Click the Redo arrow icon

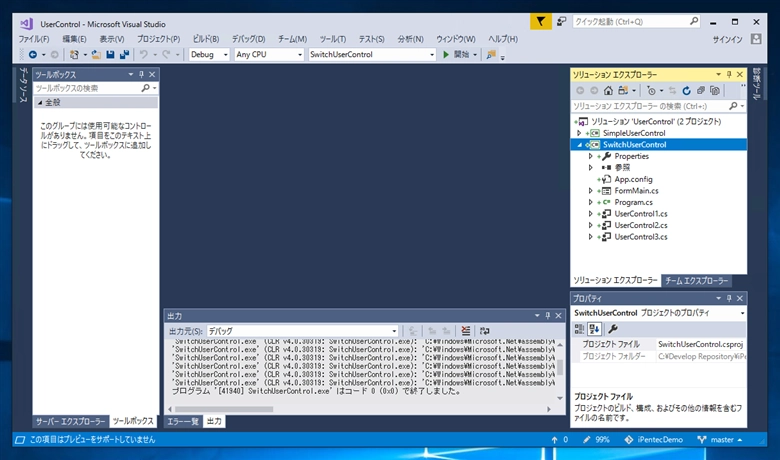coord(166,55)
